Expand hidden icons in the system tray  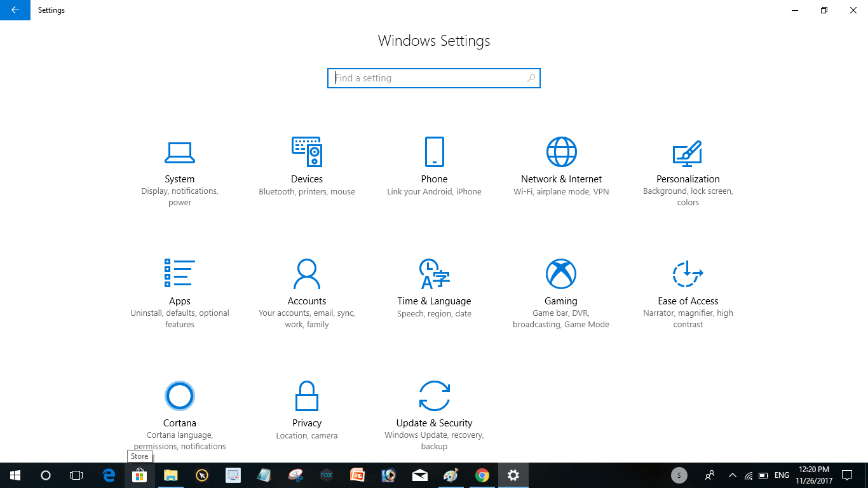732,475
